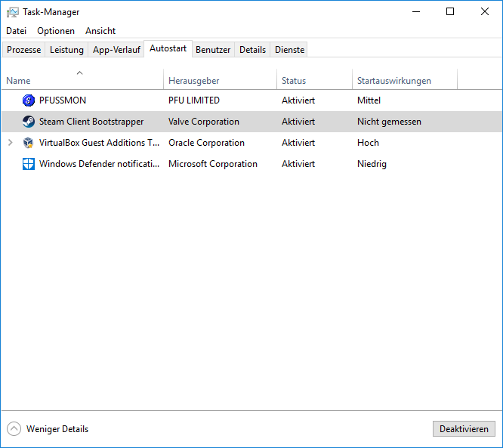Sort by the Herausgeber column header
Image resolution: width=503 pixels, height=448 pixels.
220,79
